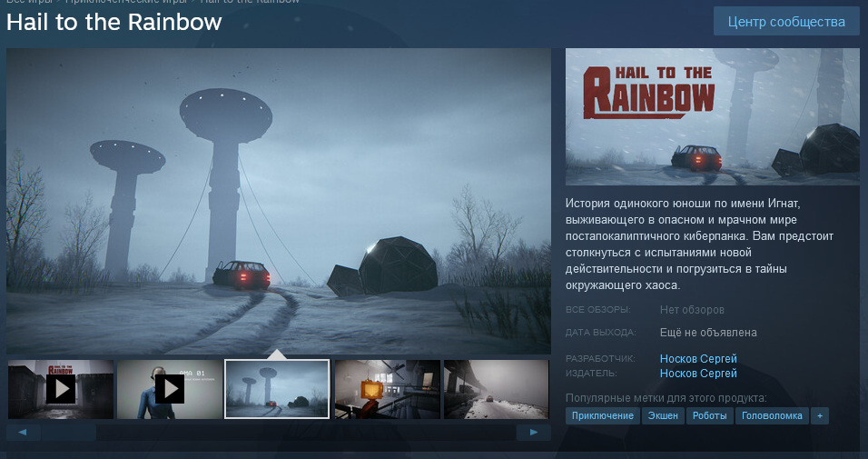Click the 'ДАТА ВЫХОДА:' label
The width and height of the screenshot is (868, 459).
(601, 333)
